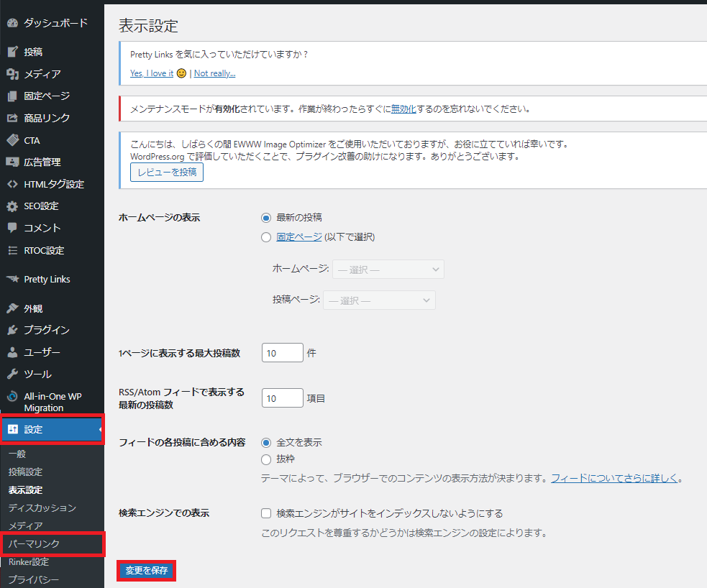Click the Media icon next to メディア in the top menu
Image resolution: width=707 pixels, height=588 pixels.
point(13,74)
